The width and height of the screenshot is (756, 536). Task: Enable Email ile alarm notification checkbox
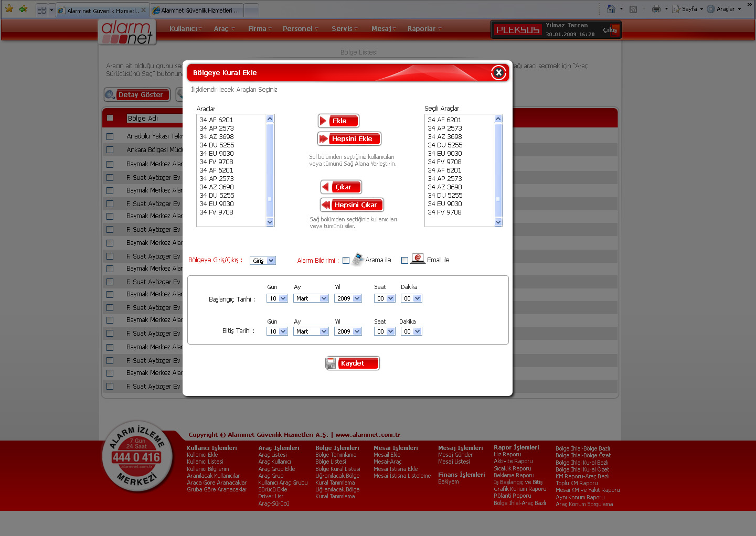[x=404, y=261]
